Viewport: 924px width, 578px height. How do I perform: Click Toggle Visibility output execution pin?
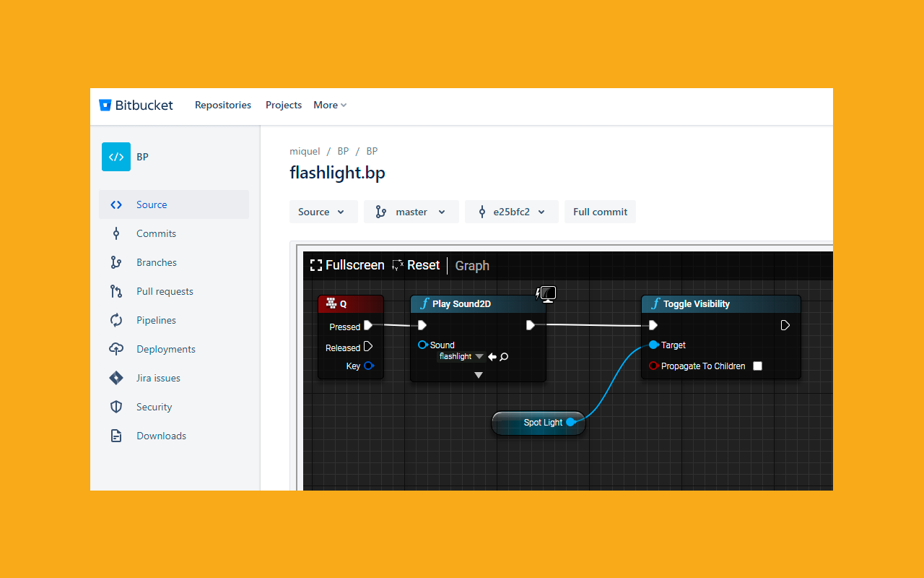click(x=785, y=325)
